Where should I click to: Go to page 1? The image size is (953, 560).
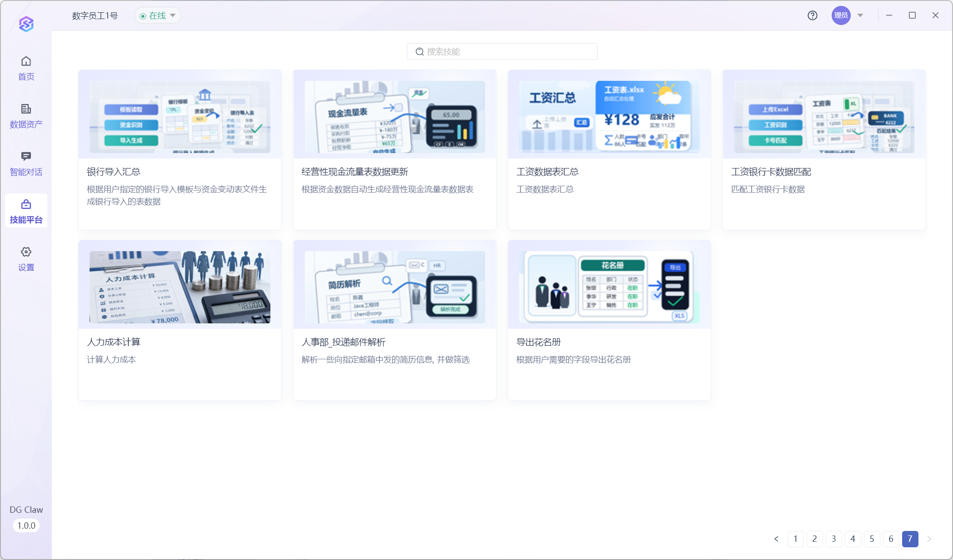pyautogui.click(x=795, y=539)
